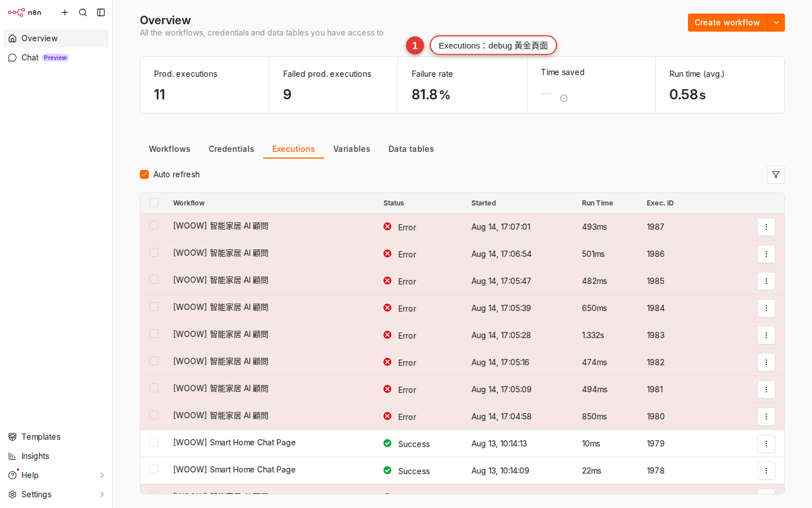812x508 pixels.
Task: Open actions menu for execution 1986
Action: pos(766,254)
